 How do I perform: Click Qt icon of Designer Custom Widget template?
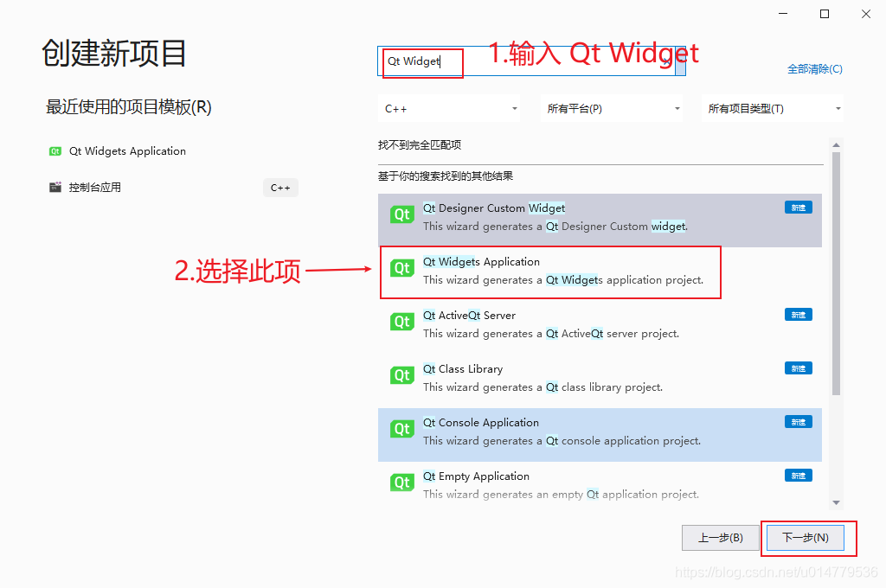click(401, 214)
